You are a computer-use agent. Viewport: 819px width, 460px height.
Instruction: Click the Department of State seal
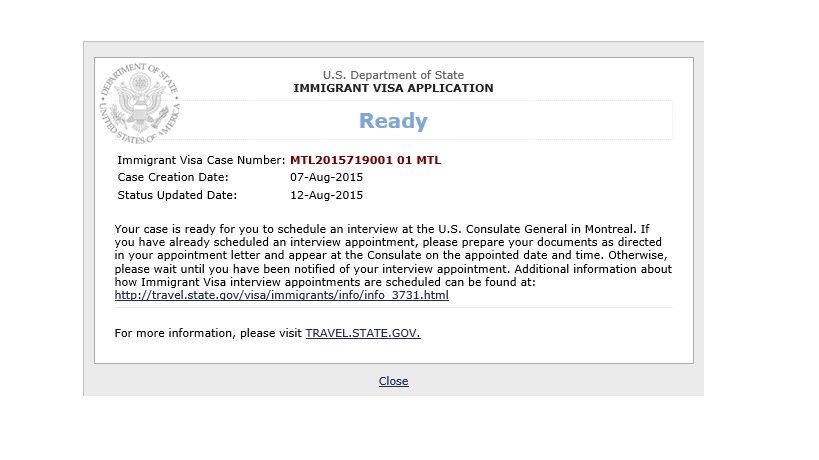139,103
